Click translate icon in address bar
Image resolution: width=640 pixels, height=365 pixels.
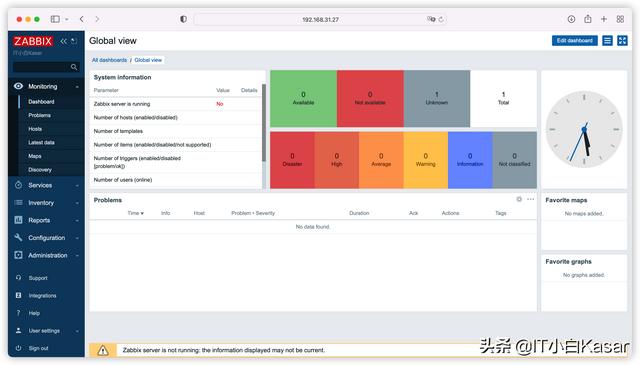[431, 19]
